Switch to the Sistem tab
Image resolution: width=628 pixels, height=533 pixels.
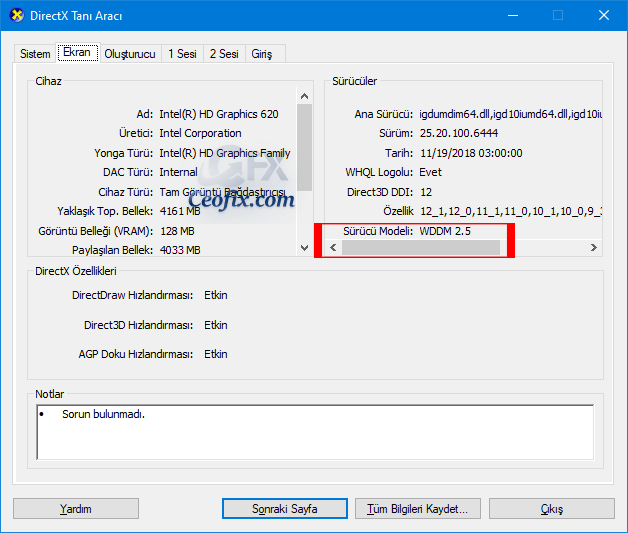[x=35, y=54]
